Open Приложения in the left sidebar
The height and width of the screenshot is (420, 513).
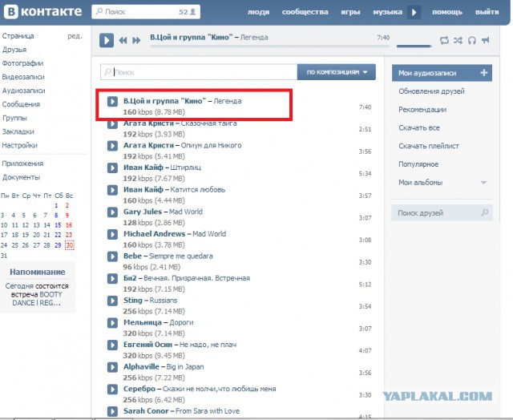tap(22, 164)
